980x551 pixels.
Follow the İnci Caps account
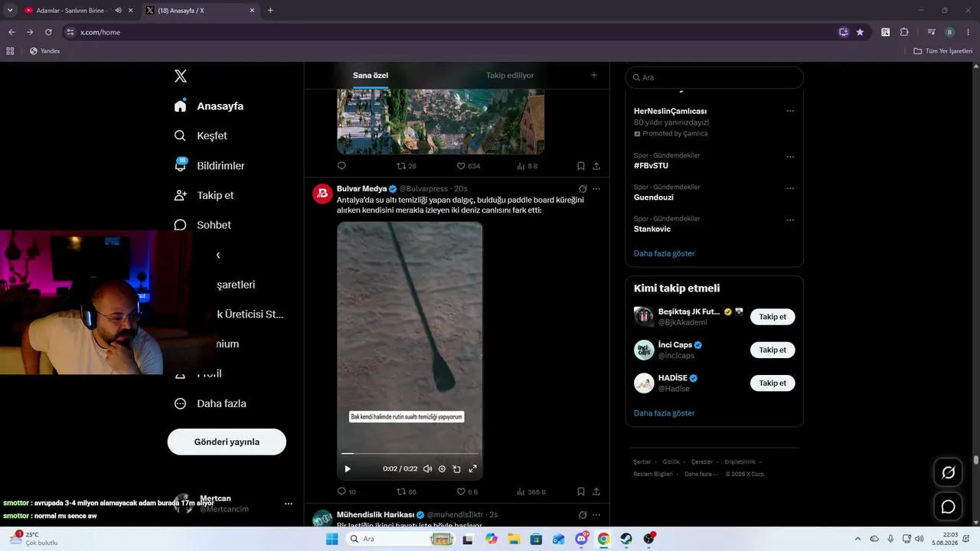click(x=773, y=350)
